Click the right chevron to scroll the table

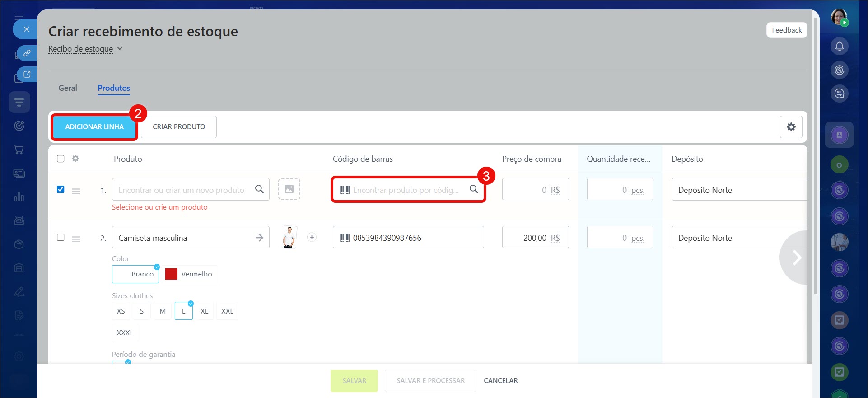click(x=797, y=258)
